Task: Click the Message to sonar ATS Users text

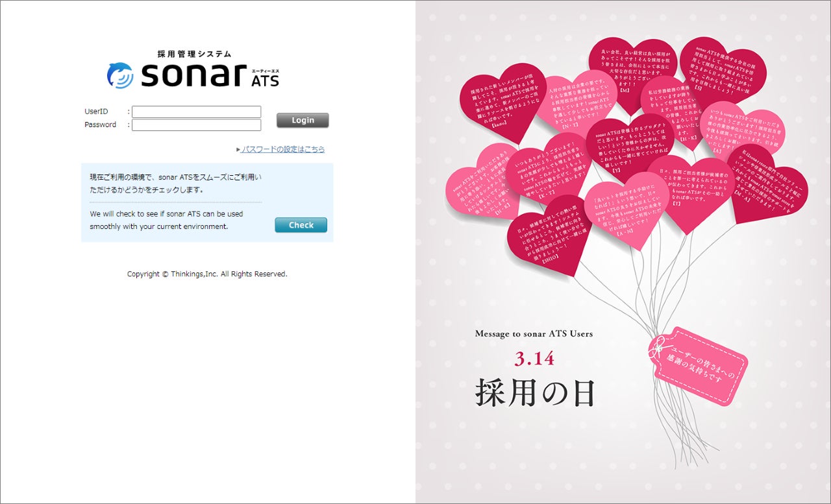Action: (x=534, y=334)
